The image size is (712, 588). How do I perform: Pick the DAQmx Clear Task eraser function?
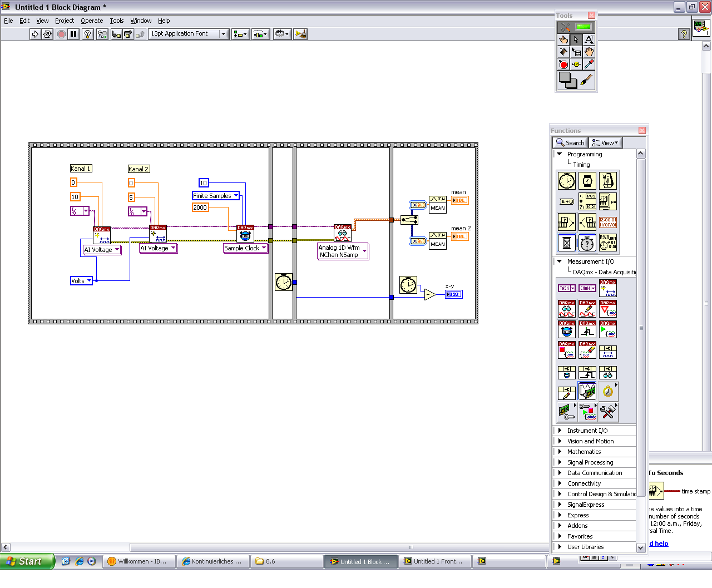click(x=587, y=350)
